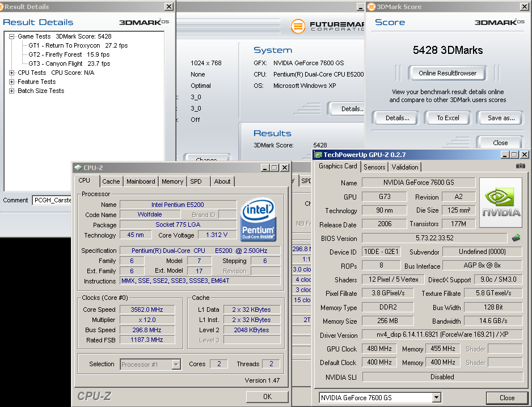Click the Bus Interface value AGP 8x @ 8x
Screen dimensions: 532x407
pyautogui.click(x=482, y=265)
